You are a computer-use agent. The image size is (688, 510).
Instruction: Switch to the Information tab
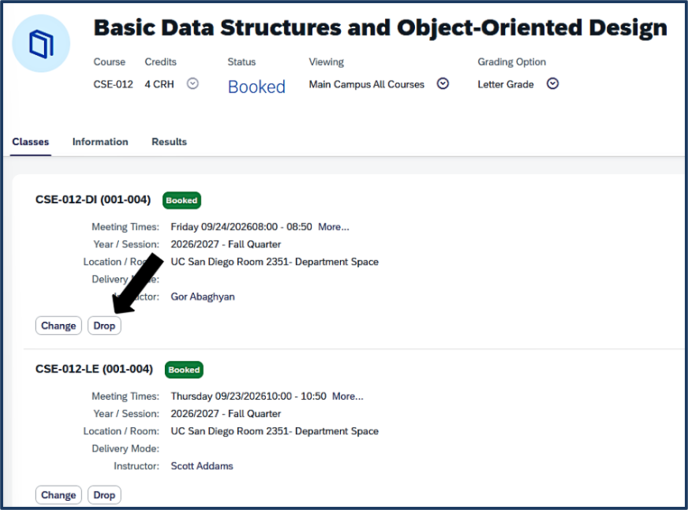coord(100,142)
